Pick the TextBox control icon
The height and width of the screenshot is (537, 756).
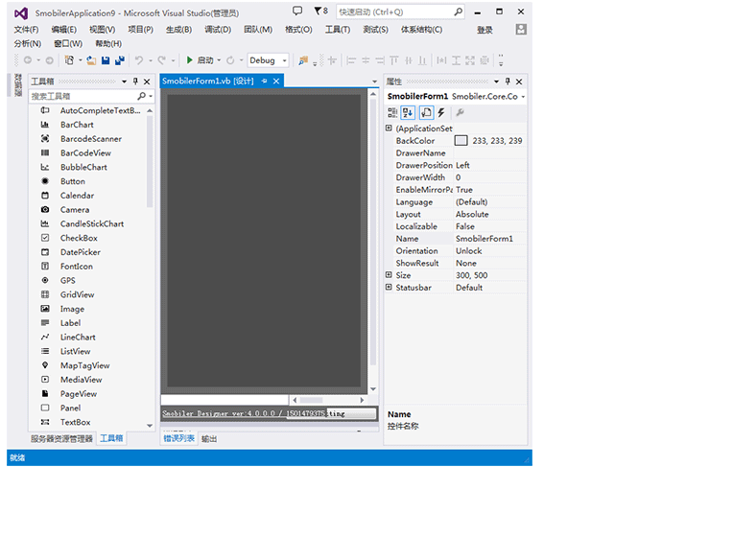click(x=45, y=422)
